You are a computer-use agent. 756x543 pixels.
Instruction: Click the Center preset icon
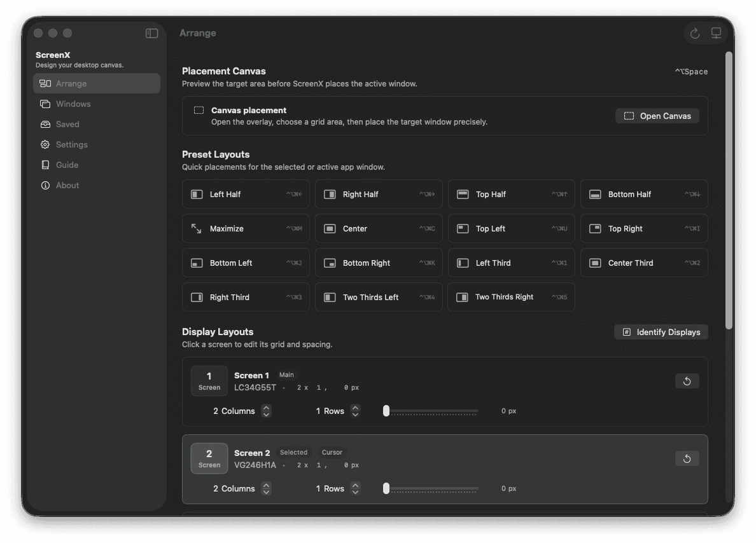330,228
